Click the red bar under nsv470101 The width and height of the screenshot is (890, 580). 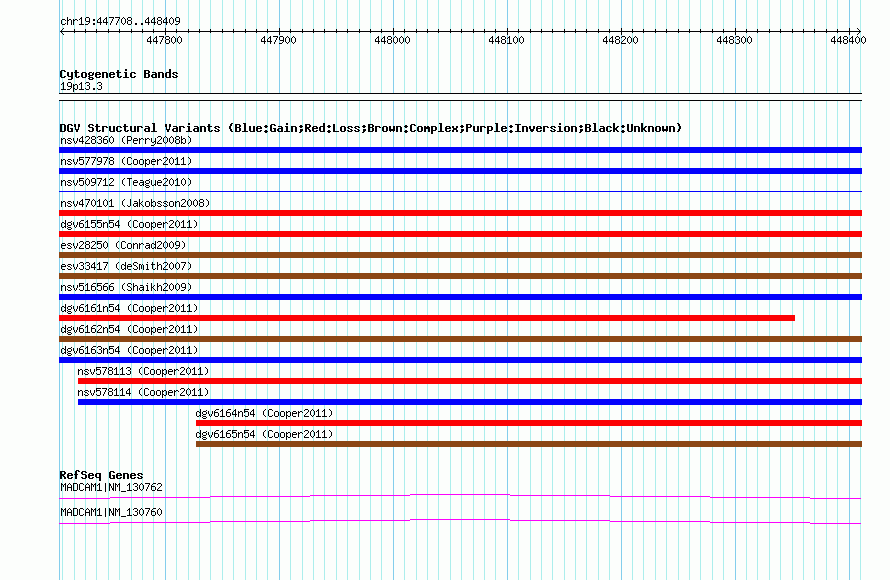pos(460,213)
